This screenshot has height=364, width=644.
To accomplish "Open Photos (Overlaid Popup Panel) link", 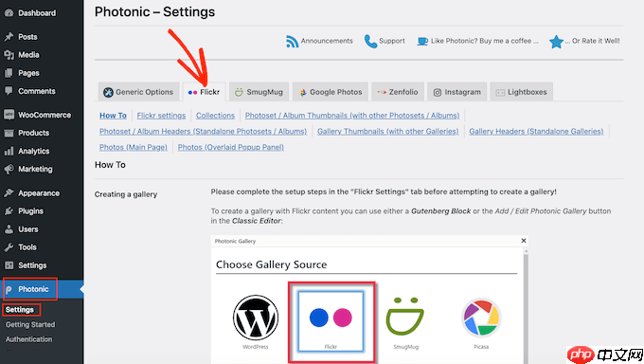I will tap(231, 147).
